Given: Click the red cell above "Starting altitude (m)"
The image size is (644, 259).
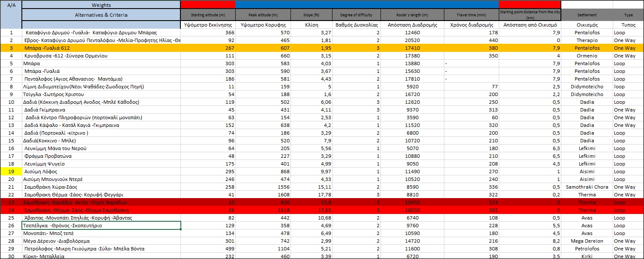Looking at the screenshot, I should [x=208, y=4].
